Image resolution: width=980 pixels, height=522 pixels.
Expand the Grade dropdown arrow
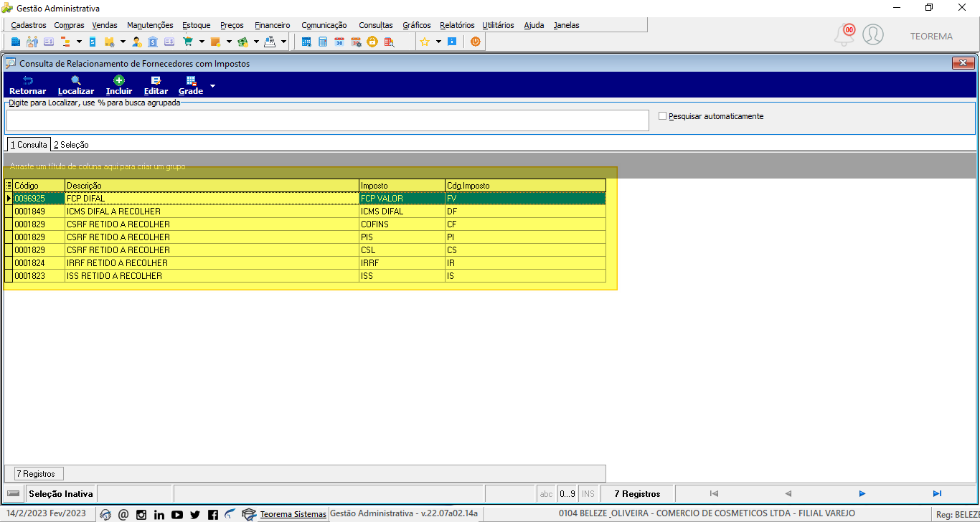pyautogui.click(x=212, y=86)
